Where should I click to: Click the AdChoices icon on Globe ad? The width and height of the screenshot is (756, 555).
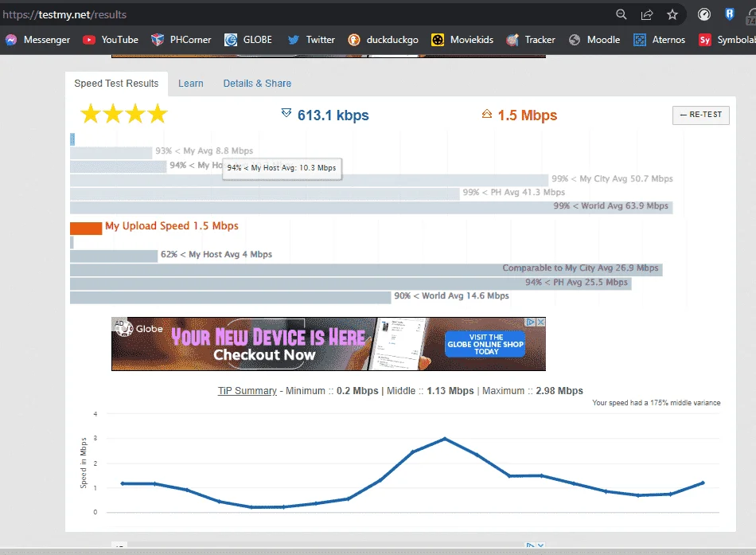pyautogui.click(x=531, y=322)
